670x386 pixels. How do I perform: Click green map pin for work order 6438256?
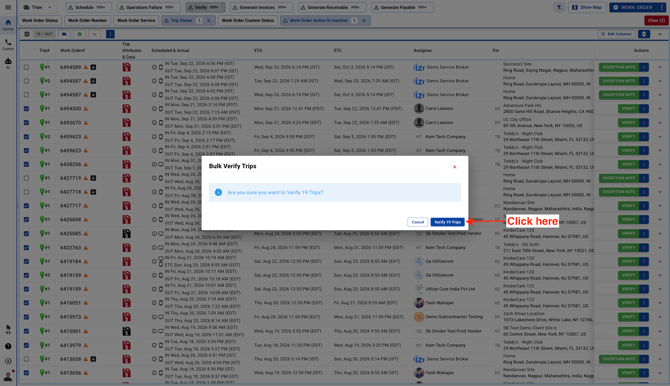(x=42, y=164)
